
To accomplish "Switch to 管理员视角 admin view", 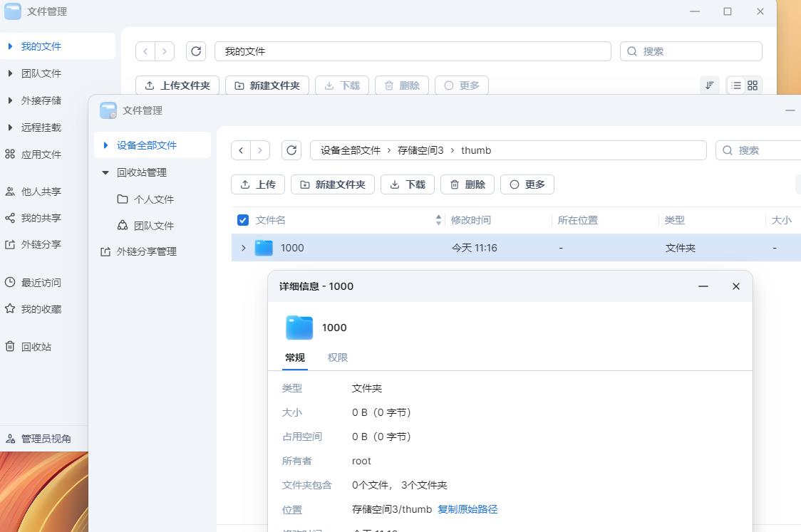I will point(43,438).
